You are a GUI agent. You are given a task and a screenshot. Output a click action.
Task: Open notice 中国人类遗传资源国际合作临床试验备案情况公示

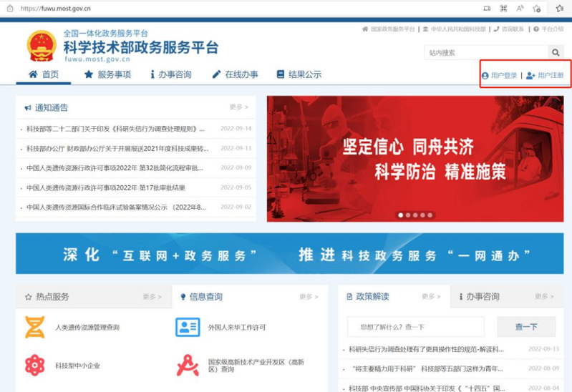coord(116,207)
